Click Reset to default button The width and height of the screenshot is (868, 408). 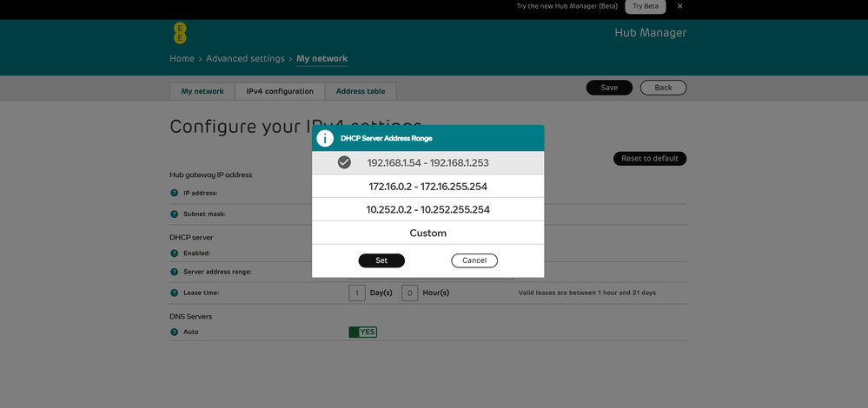(x=650, y=158)
